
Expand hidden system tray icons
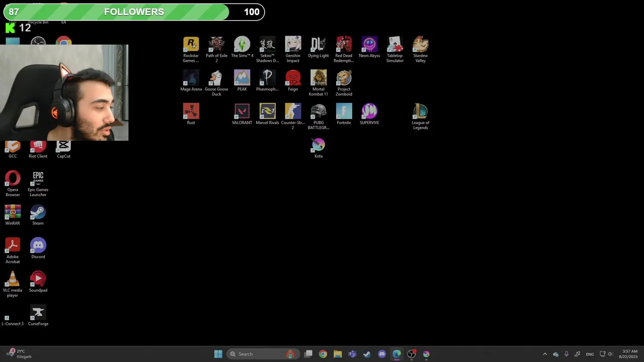pos(545,354)
